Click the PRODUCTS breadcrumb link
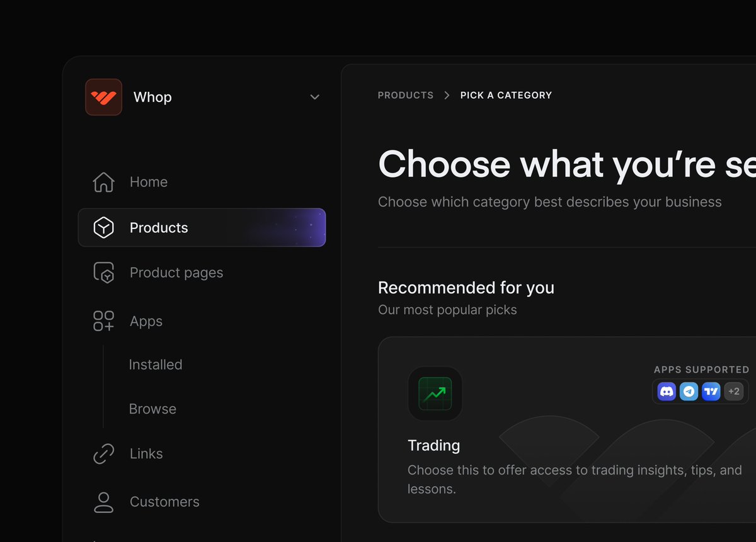Screen dimensions: 756x542 (406, 95)
